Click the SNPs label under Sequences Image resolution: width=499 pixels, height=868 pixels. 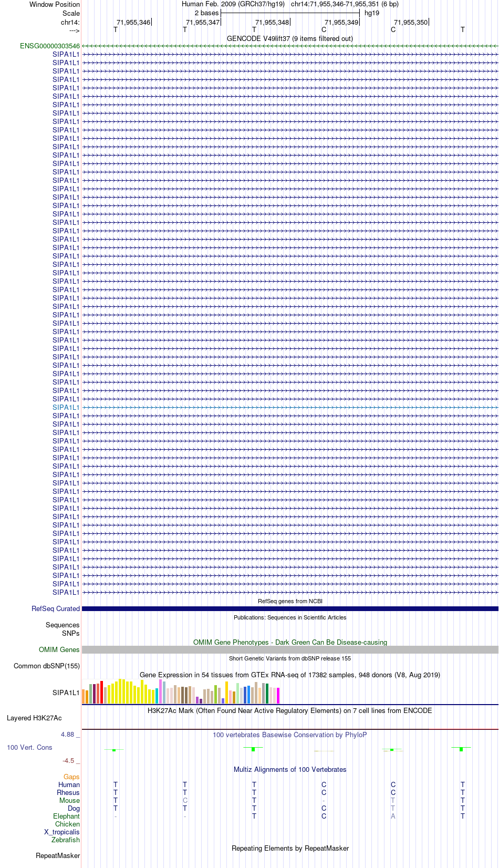[x=71, y=634]
